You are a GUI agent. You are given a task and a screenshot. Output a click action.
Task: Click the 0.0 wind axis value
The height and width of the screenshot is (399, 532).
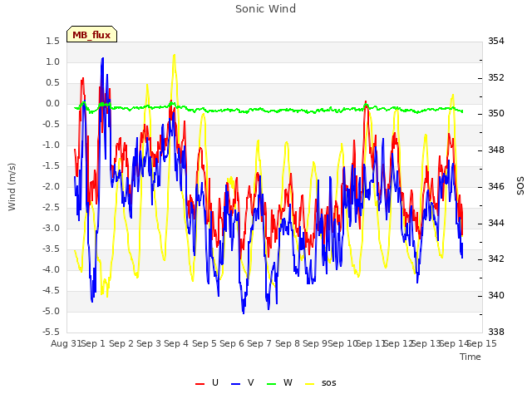[52, 104]
